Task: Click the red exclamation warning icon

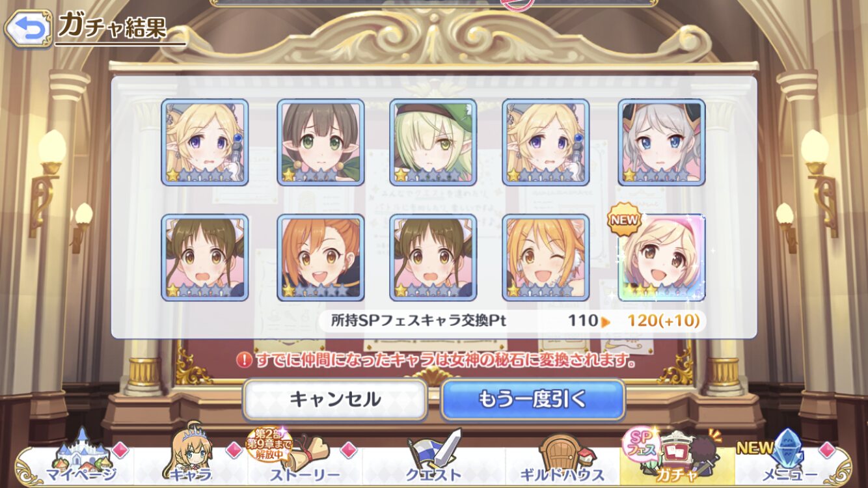Action: tap(243, 360)
